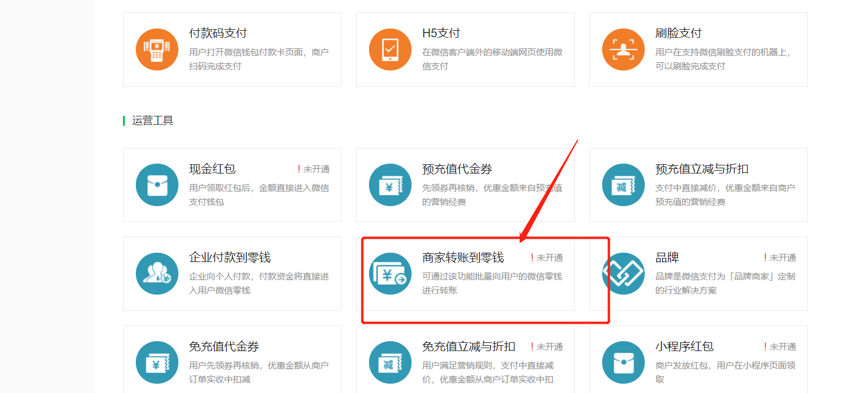Click the 免充值代金券 coupon icon
The height and width of the screenshot is (393, 868).
[x=157, y=363]
